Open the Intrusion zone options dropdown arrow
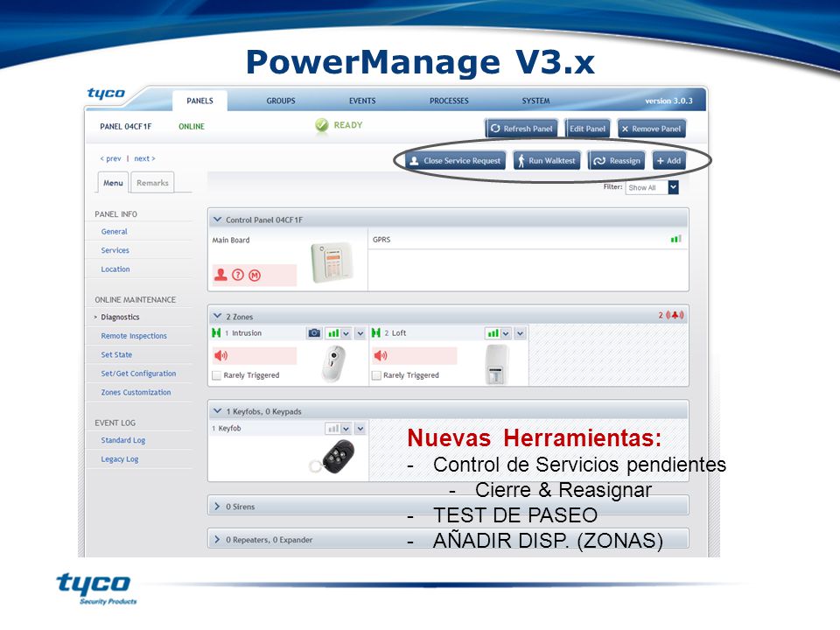This screenshot has width=840, height=630. (360, 333)
